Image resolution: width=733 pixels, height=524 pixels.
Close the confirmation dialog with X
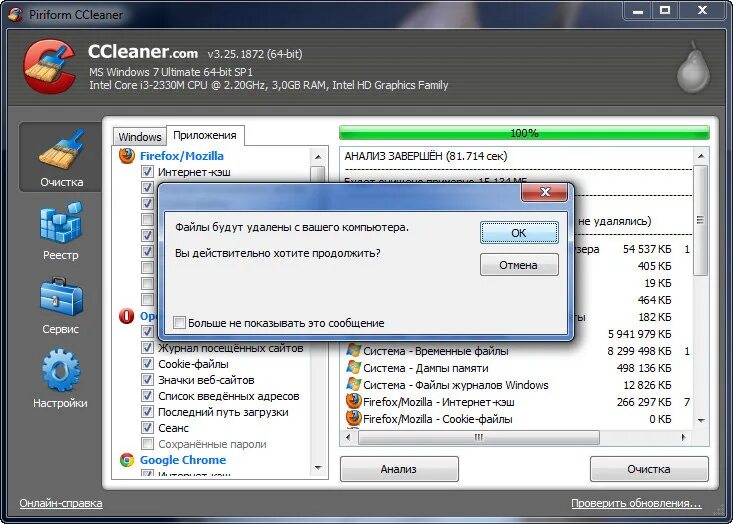[545, 192]
